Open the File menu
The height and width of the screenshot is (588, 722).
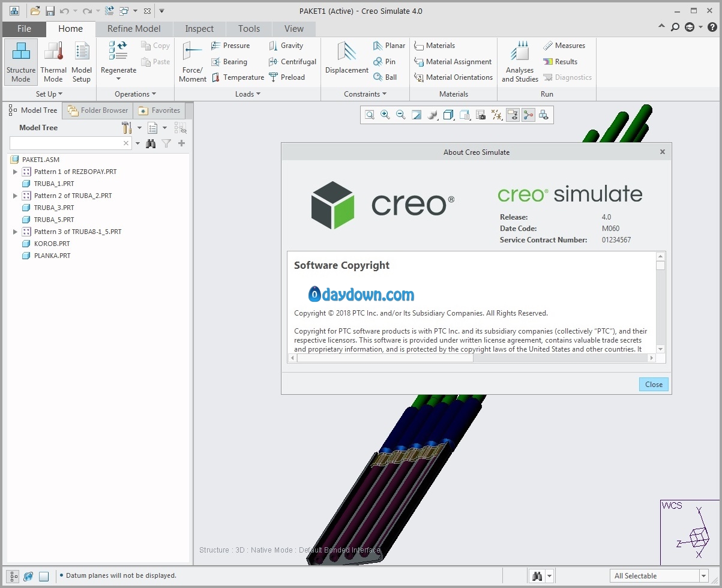pyautogui.click(x=24, y=29)
